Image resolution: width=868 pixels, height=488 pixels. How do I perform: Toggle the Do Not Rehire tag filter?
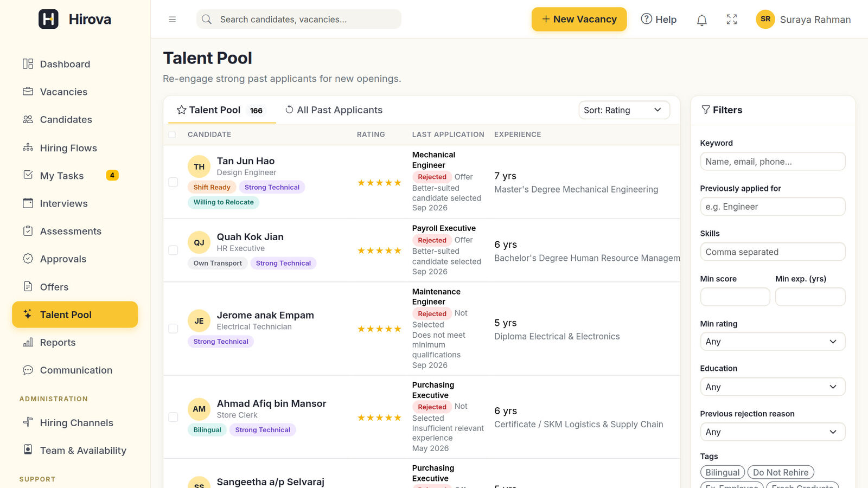[x=781, y=472]
